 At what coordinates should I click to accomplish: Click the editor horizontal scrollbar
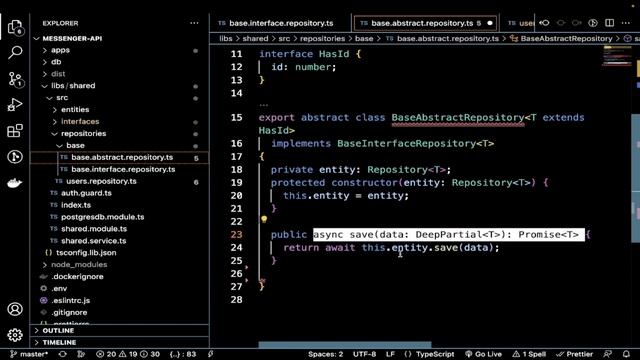point(345,345)
